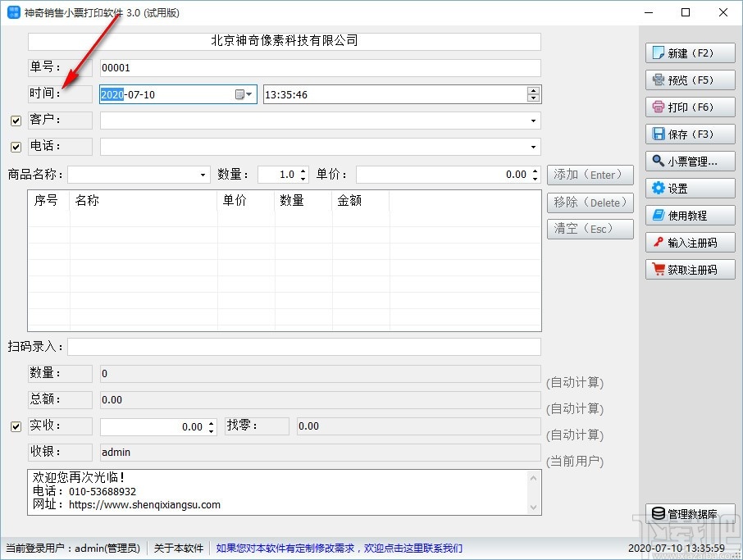Expand the 电话 combo box
743x560 pixels.
pos(533,147)
